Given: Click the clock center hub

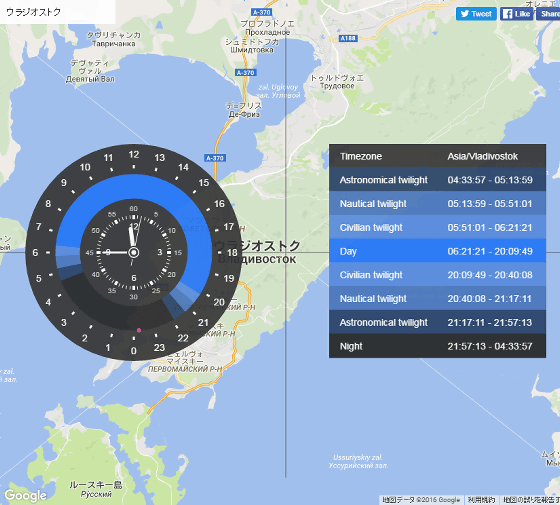Looking at the screenshot, I should click(134, 252).
